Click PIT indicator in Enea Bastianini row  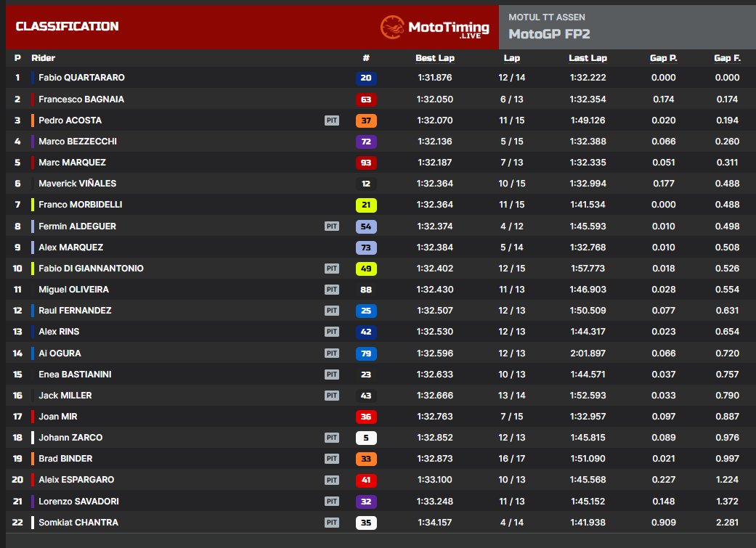[x=332, y=375]
